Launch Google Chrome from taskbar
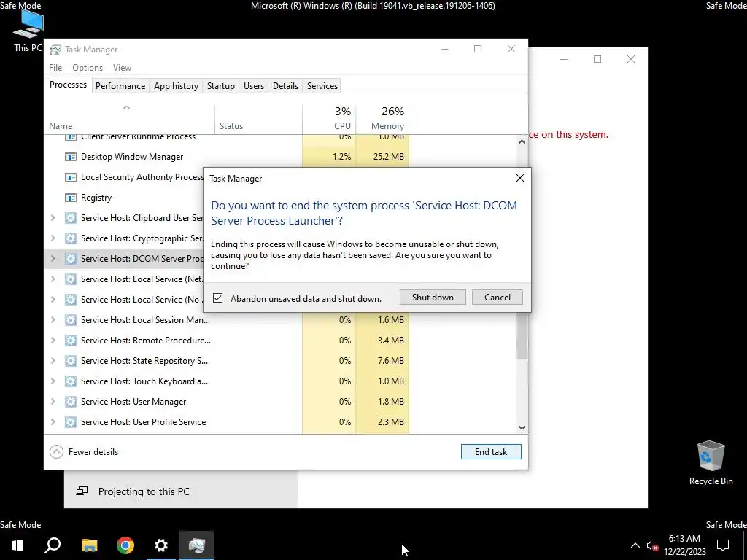The width and height of the screenshot is (747, 560). click(x=125, y=545)
